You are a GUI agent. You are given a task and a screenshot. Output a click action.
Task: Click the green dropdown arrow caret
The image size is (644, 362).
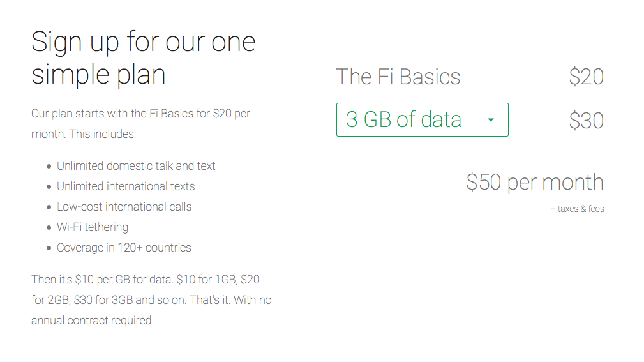pos(490,120)
